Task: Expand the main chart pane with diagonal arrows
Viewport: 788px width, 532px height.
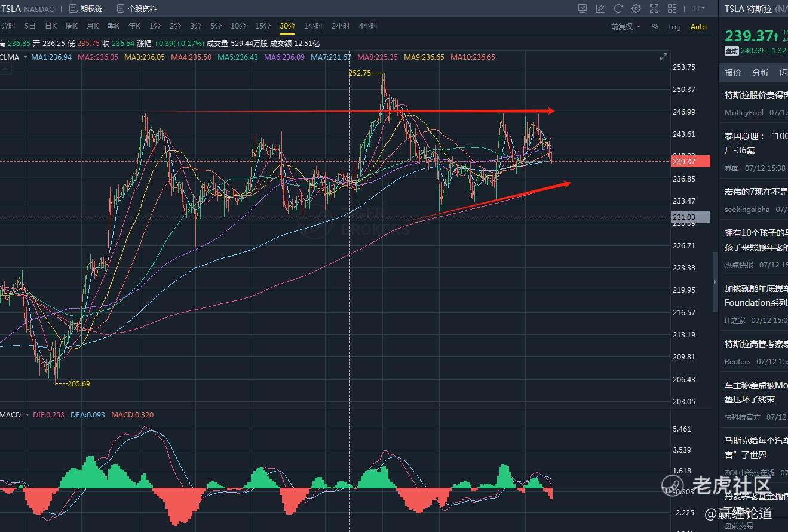Action: (x=664, y=57)
